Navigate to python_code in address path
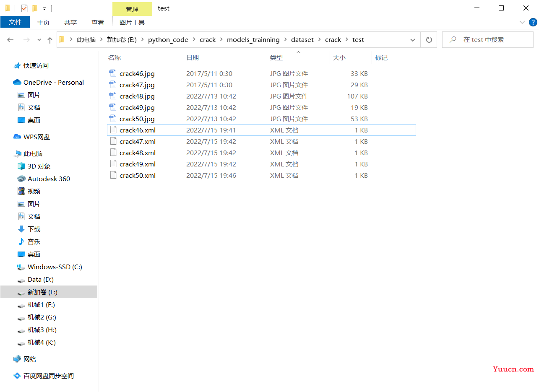539x392 pixels. [168, 40]
